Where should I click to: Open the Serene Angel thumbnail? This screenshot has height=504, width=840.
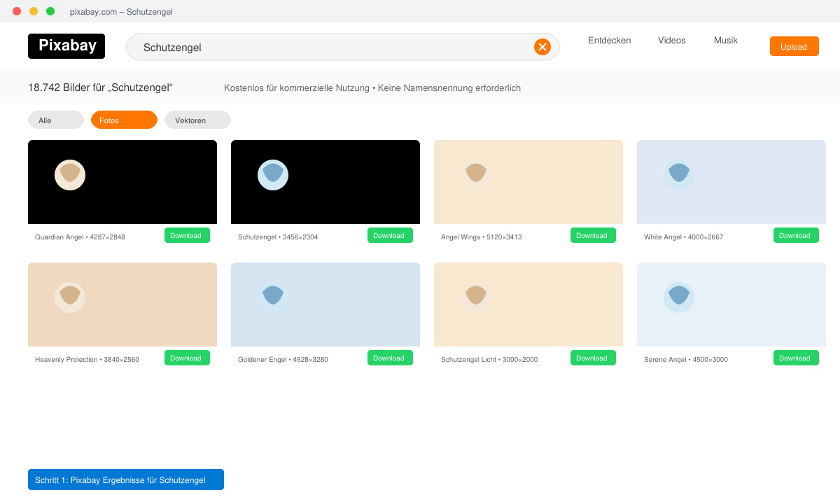point(731,304)
